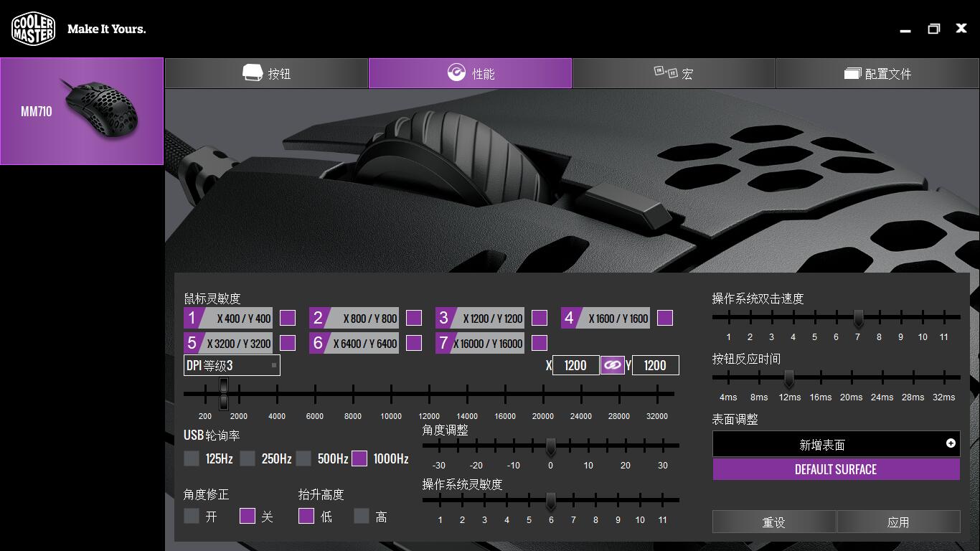
Task: Click the plus icon on 新增表面
Action: point(951,443)
